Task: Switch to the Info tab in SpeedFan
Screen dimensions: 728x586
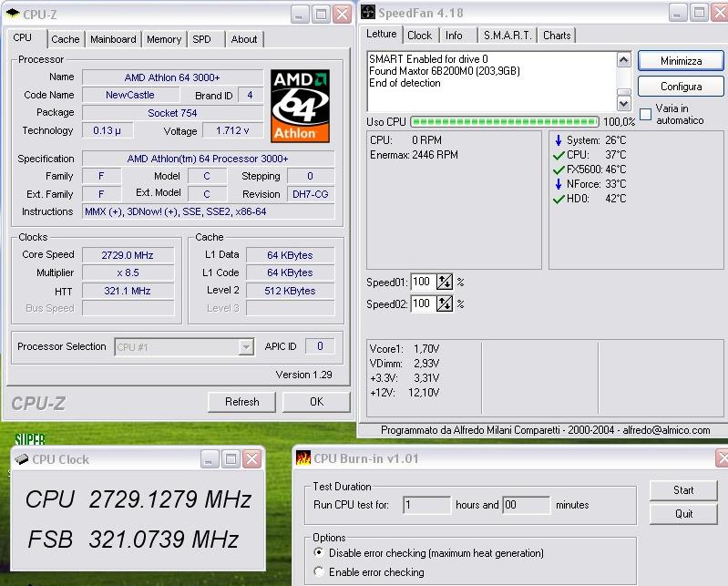Action: 454,36
